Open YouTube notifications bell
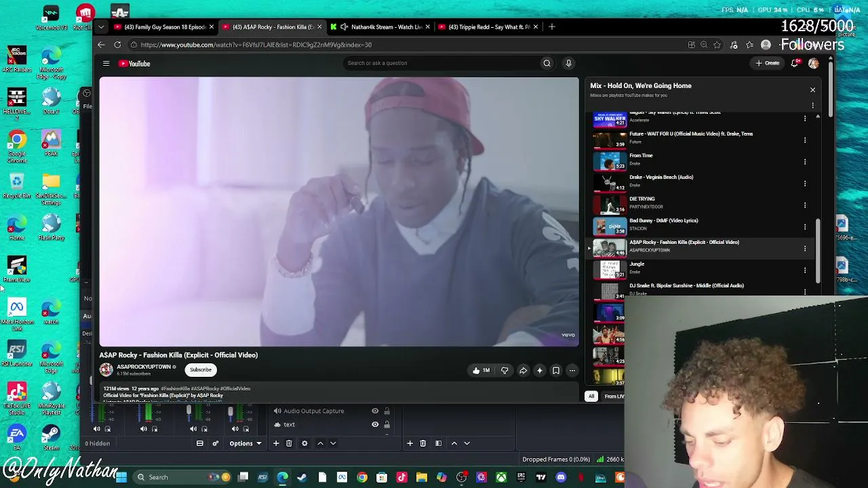Image resolution: width=868 pixels, height=488 pixels. [795, 63]
